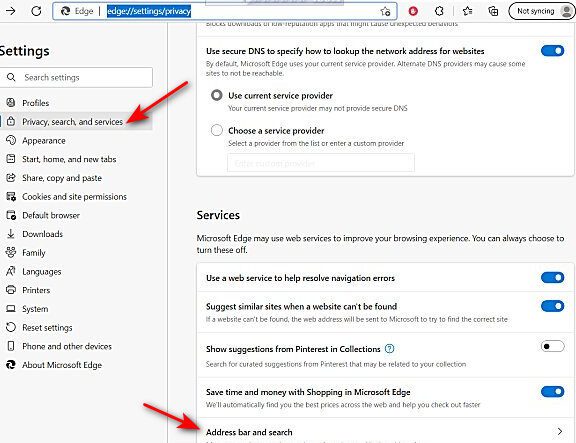Expand Address bar and search chevron
The image size is (576, 443).
click(559, 432)
